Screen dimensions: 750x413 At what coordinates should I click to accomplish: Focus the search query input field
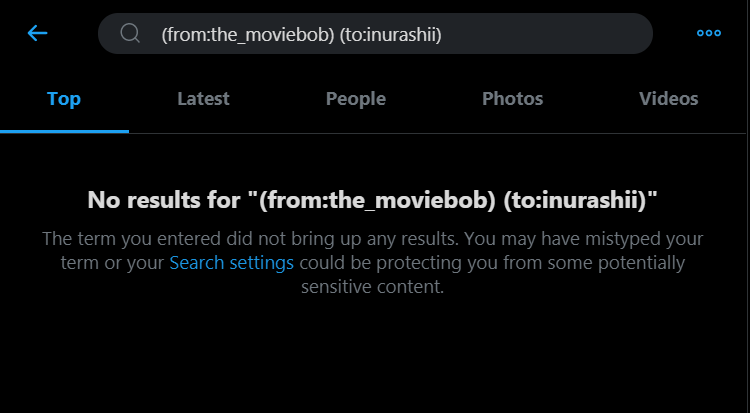coord(400,34)
